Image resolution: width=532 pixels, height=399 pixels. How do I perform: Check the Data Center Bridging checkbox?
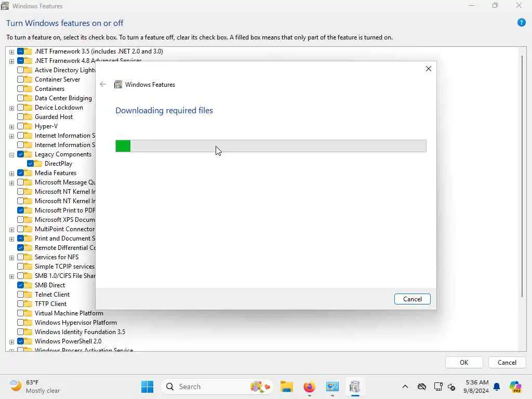click(20, 98)
